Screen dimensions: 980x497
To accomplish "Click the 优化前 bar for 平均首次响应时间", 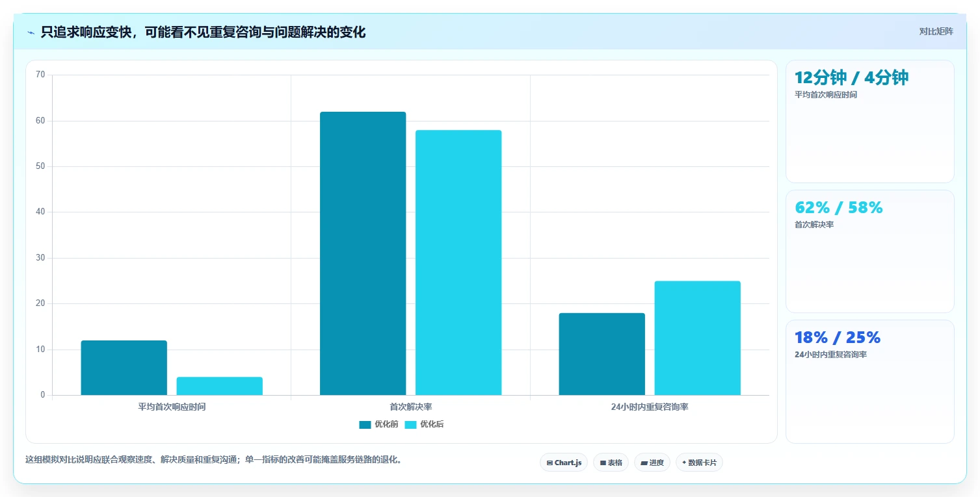I will coord(124,368).
